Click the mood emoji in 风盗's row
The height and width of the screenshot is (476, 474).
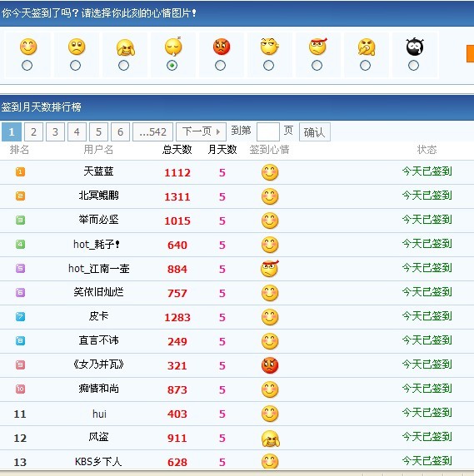pyautogui.click(x=270, y=439)
